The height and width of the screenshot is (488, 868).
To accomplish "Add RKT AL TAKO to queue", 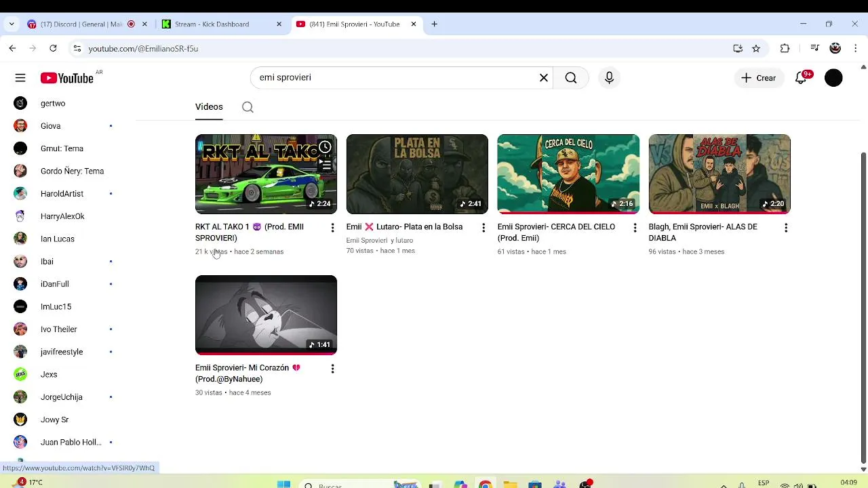I will click(x=325, y=165).
